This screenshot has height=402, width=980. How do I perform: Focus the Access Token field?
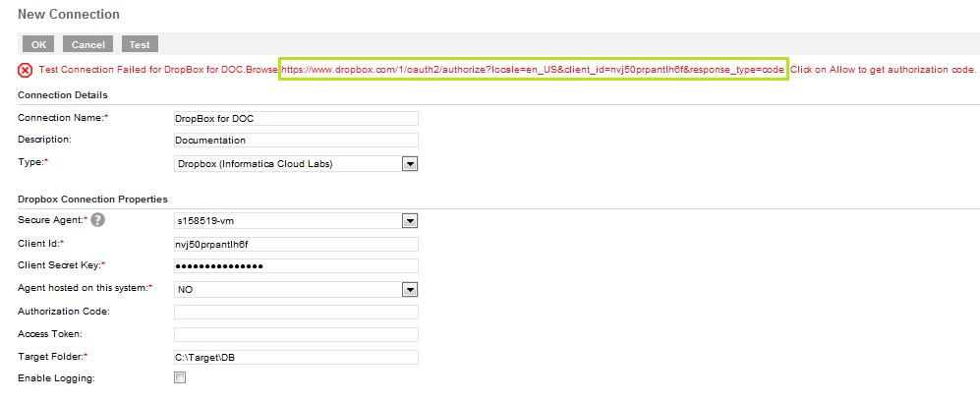(x=296, y=334)
